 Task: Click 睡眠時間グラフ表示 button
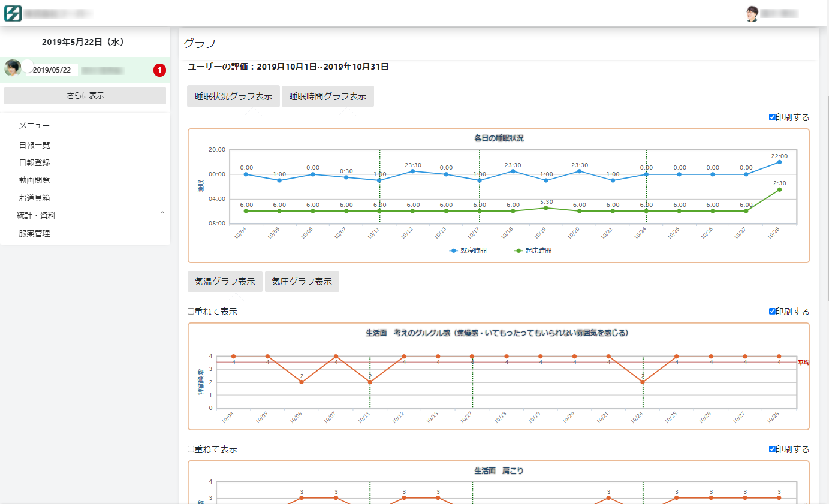(x=328, y=96)
